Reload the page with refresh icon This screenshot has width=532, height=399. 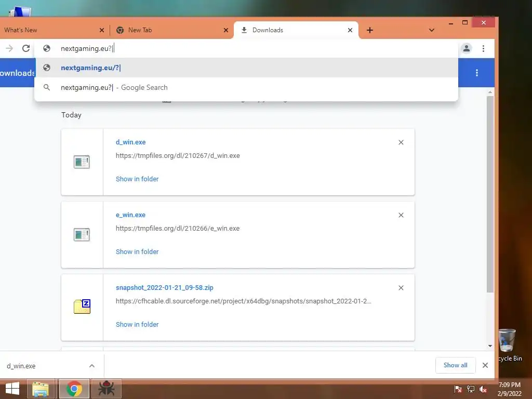tap(26, 48)
